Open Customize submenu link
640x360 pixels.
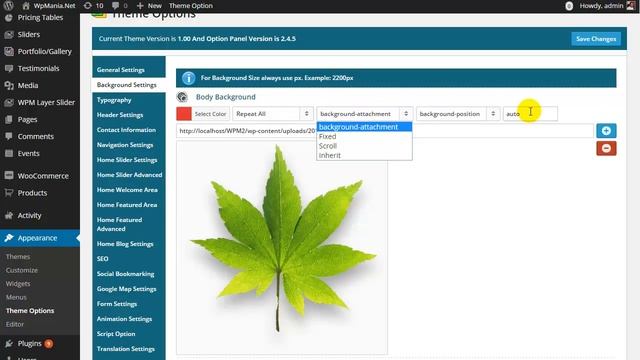click(22, 270)
